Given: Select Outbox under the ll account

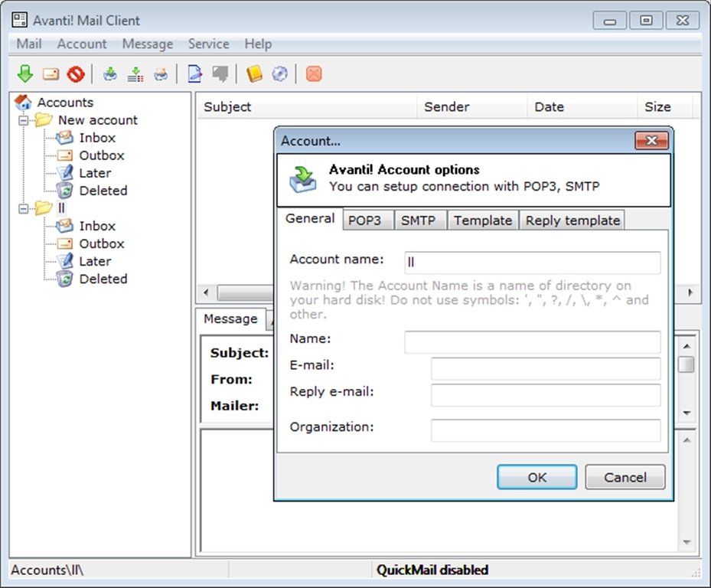Looking at the screenshot, I should pos(102,243).
